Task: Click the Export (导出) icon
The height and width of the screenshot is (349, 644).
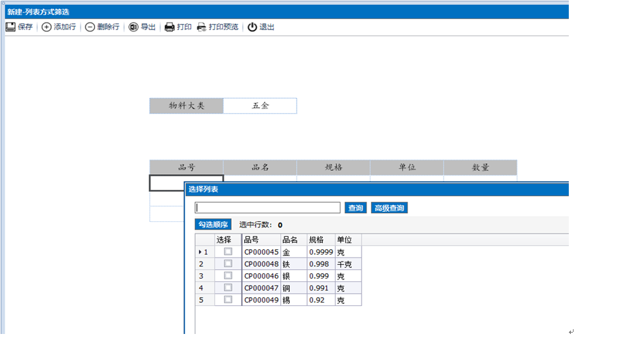Action: [x=133, y=27]
